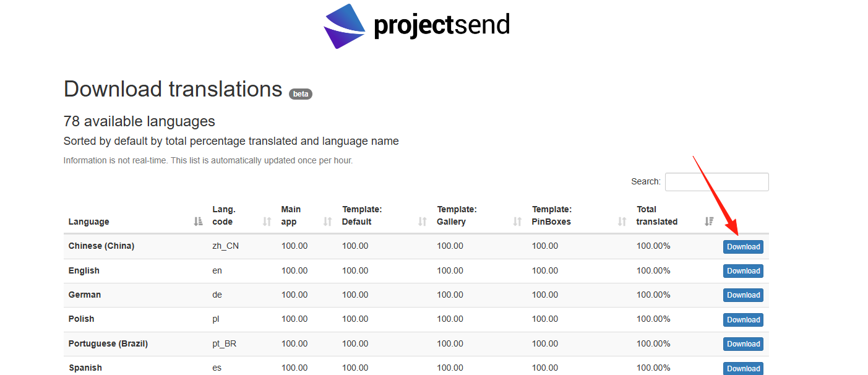The height and width of the screenshot is (375, 868).
Task: Select the Chinese (China) table row name
Action: point(101,246)
